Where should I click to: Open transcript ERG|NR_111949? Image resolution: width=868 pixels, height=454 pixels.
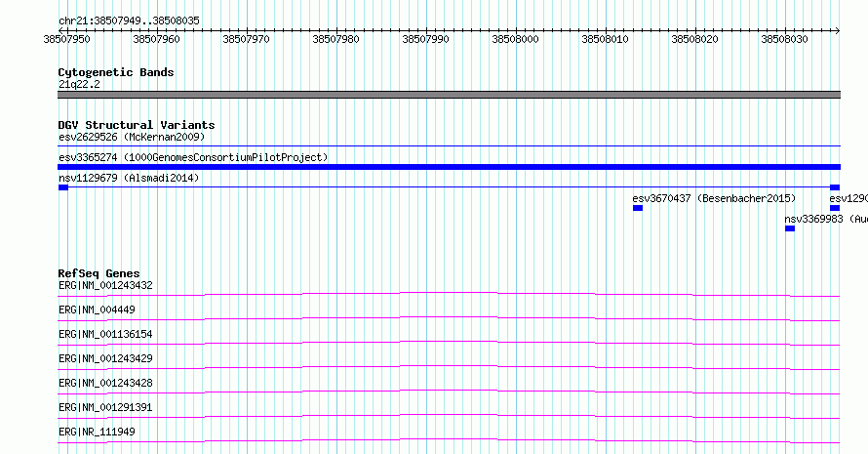97,432
